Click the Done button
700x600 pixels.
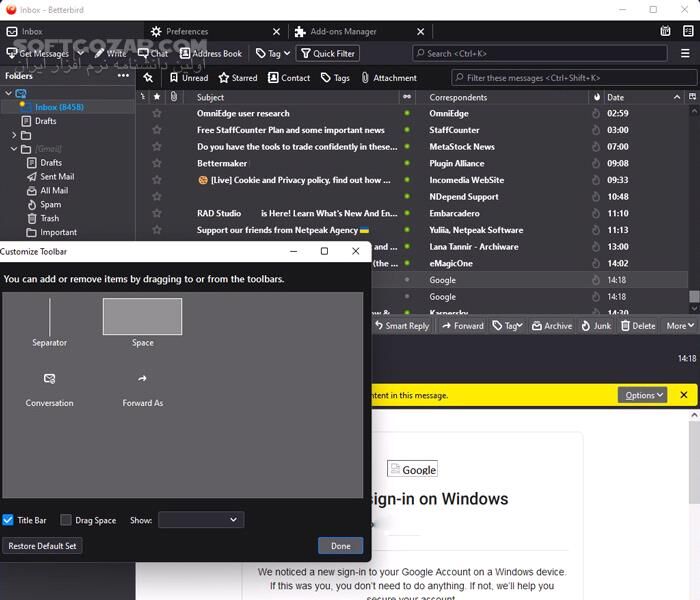click(340, 546)
